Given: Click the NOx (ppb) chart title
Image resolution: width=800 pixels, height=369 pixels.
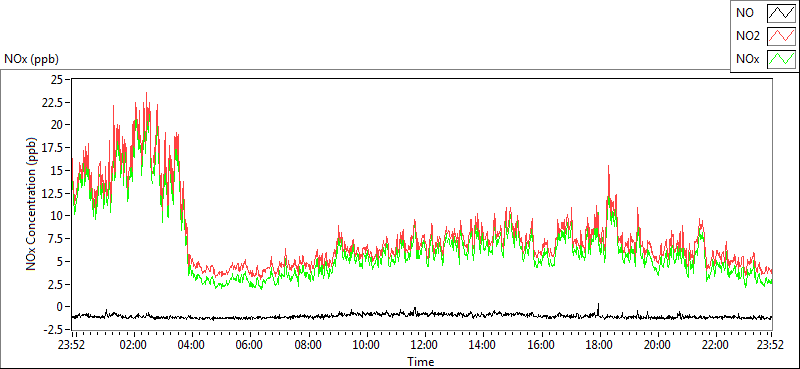Looking at the screenshot, I should coord(32,59).
